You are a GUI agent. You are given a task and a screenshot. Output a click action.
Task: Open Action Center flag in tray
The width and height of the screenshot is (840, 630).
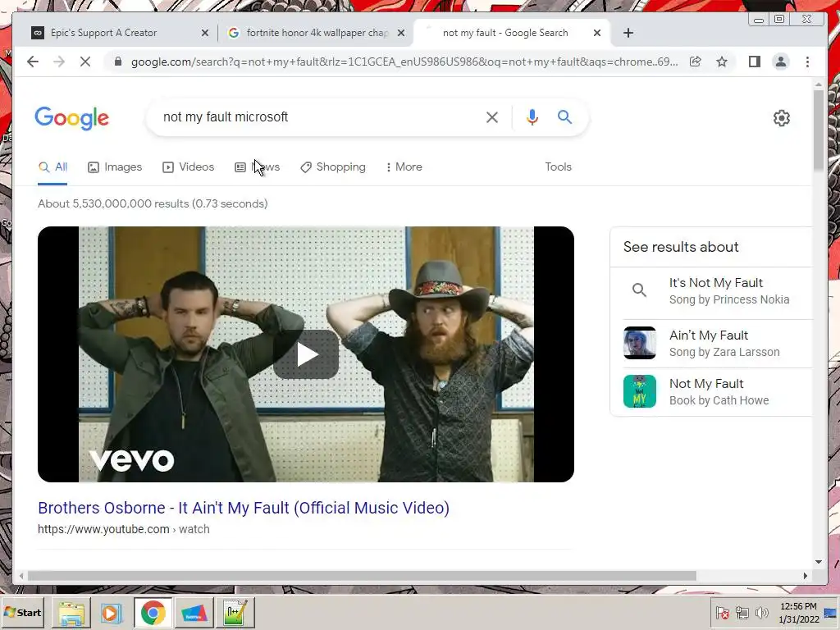point(723,612)
